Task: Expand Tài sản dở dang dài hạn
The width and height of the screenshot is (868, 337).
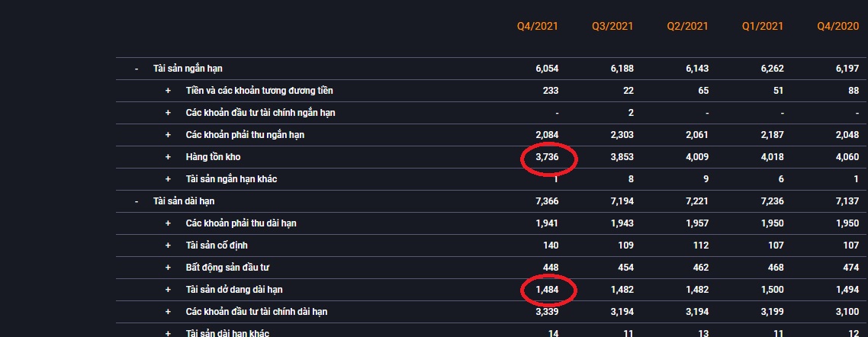Action: coord(168,290)
